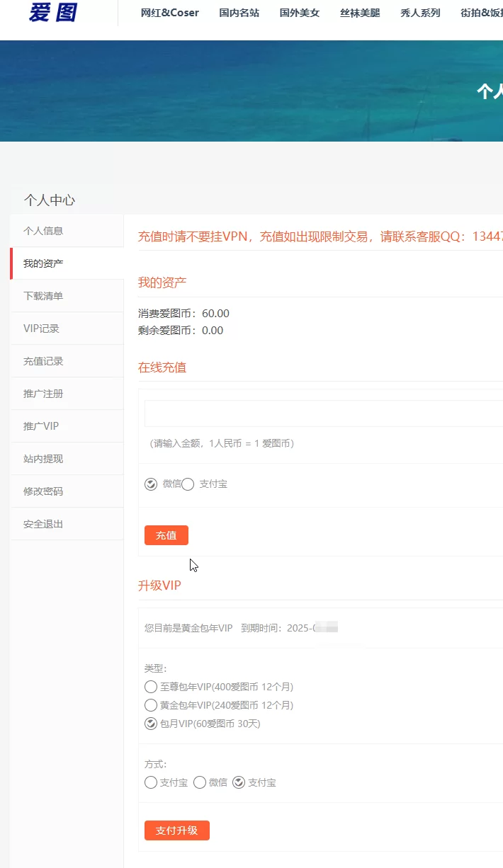Choose 黄金包年VIP (240爱图币) option
Screen dimensions: 503x868
(151, 705)
